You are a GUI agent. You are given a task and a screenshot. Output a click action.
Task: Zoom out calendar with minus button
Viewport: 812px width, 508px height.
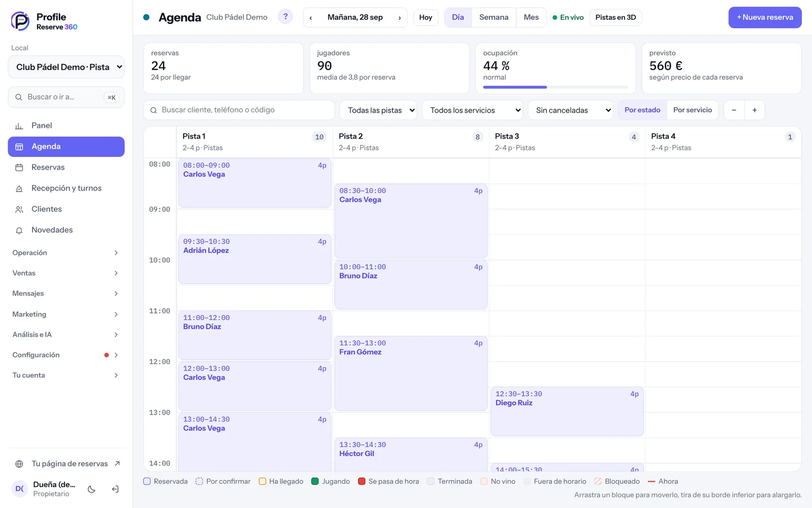(734, 110)
